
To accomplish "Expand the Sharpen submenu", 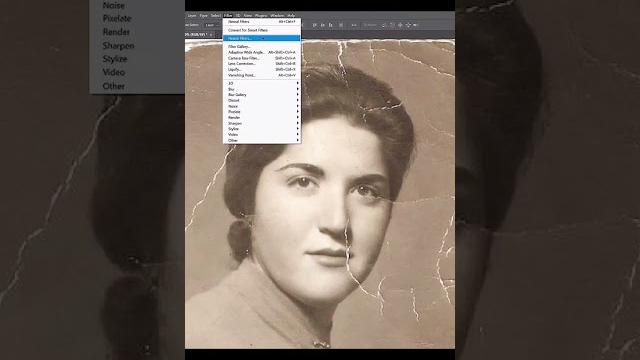I will click(x=262, y=123).
